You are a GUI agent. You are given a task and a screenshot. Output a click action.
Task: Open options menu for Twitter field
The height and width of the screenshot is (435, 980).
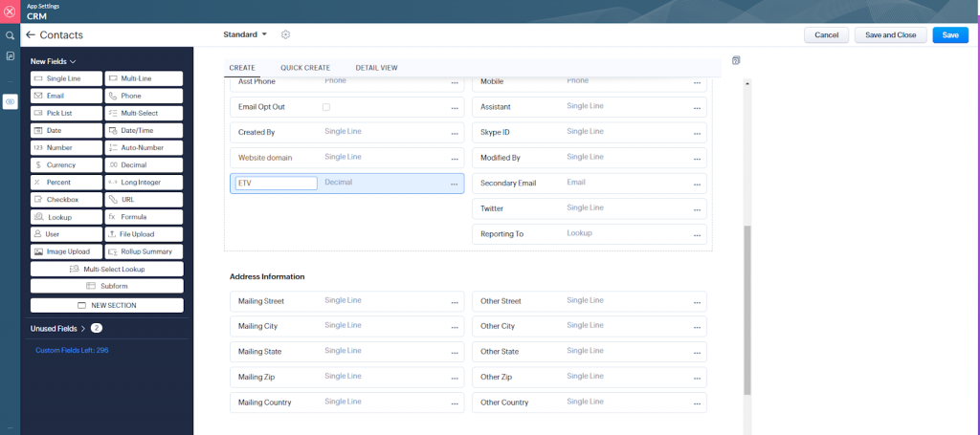pyautogui.click(x=697, y=209)
